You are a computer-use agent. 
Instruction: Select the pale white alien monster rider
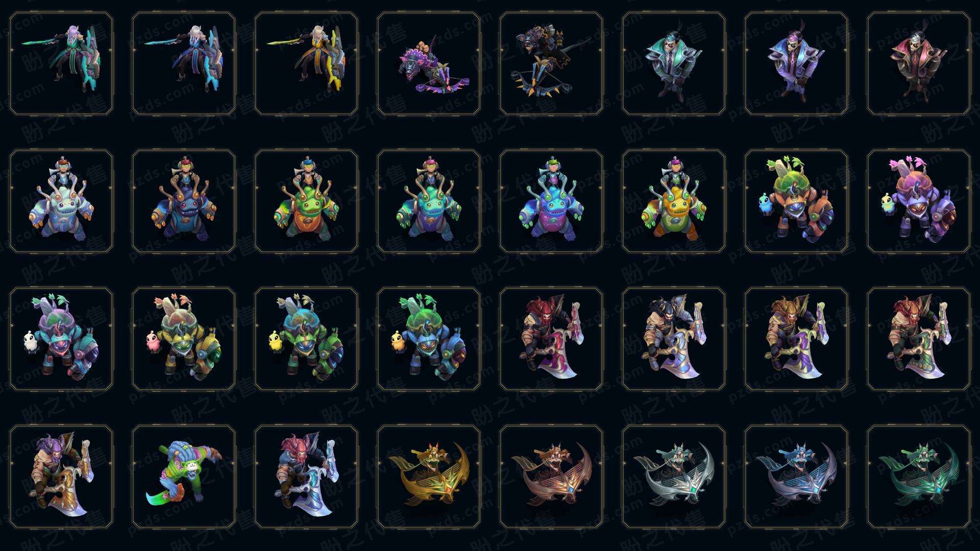[61, 202]
